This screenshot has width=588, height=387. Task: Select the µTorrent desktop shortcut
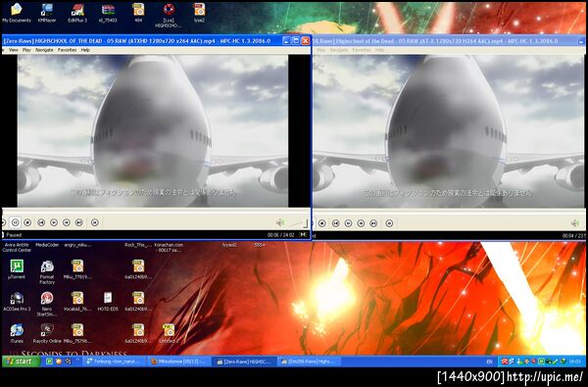[x=17, y=269]
